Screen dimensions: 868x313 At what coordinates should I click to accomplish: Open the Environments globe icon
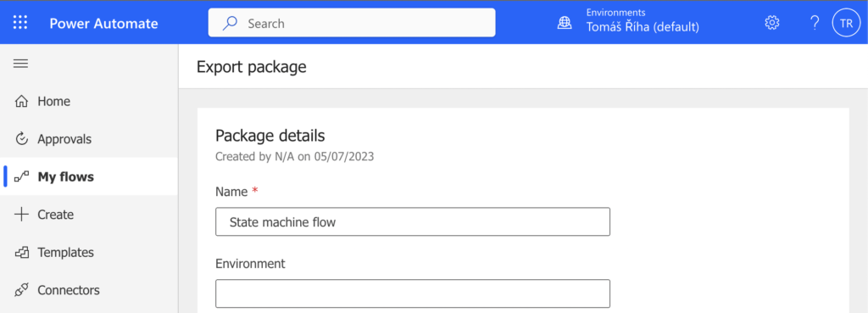[x=564, y=23]
